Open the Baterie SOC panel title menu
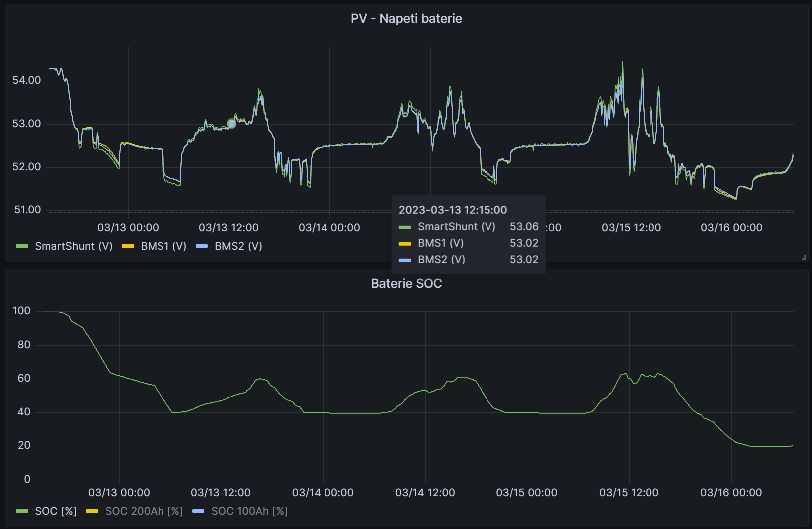This screenshot has height=529, width=812. coord(406,284)
